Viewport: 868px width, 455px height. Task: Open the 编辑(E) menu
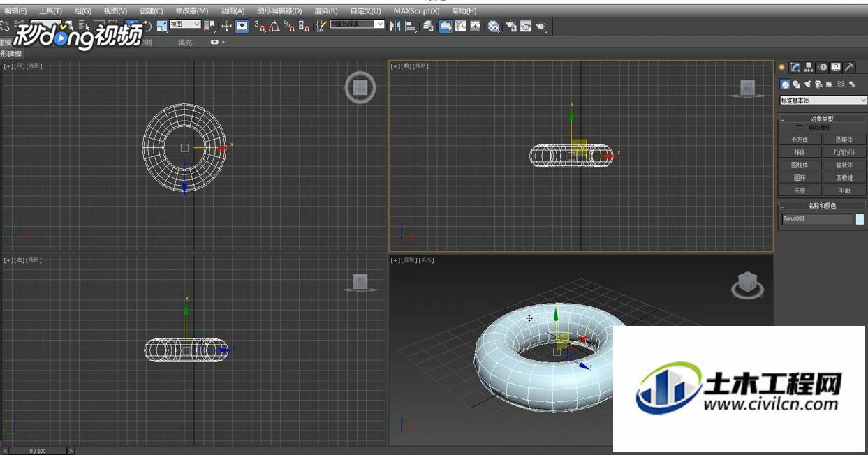(15, 11)
